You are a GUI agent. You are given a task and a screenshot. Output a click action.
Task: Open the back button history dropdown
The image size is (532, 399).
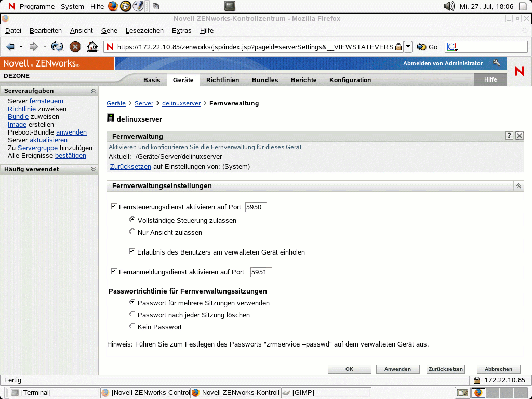tap(21, 47)
